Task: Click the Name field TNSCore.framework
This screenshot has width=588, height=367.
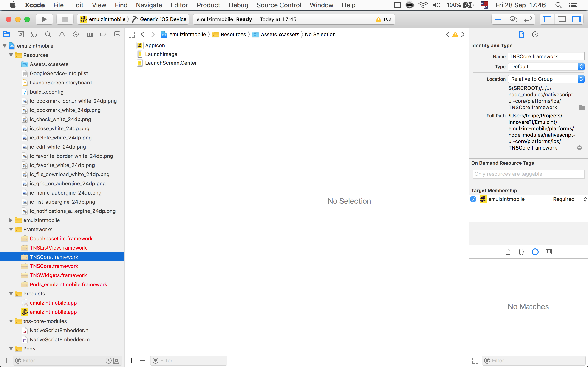Action: (x=546, y=56)
